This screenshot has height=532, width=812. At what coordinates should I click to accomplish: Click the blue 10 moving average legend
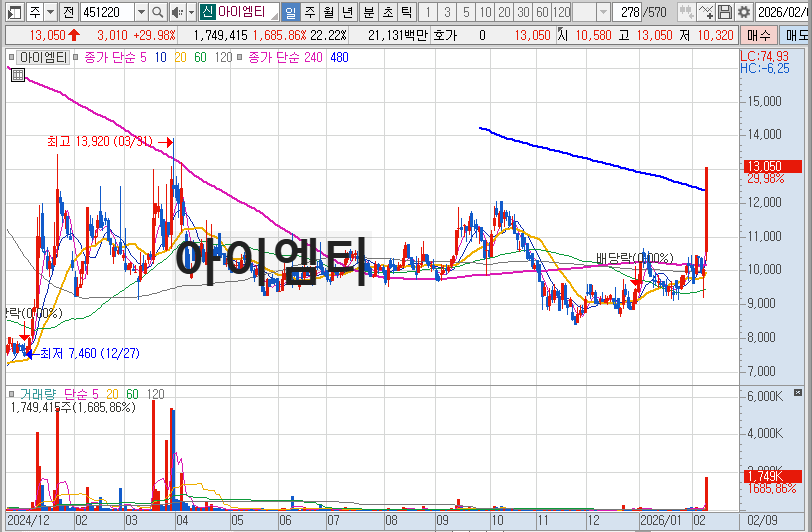(x=161, y=57)
